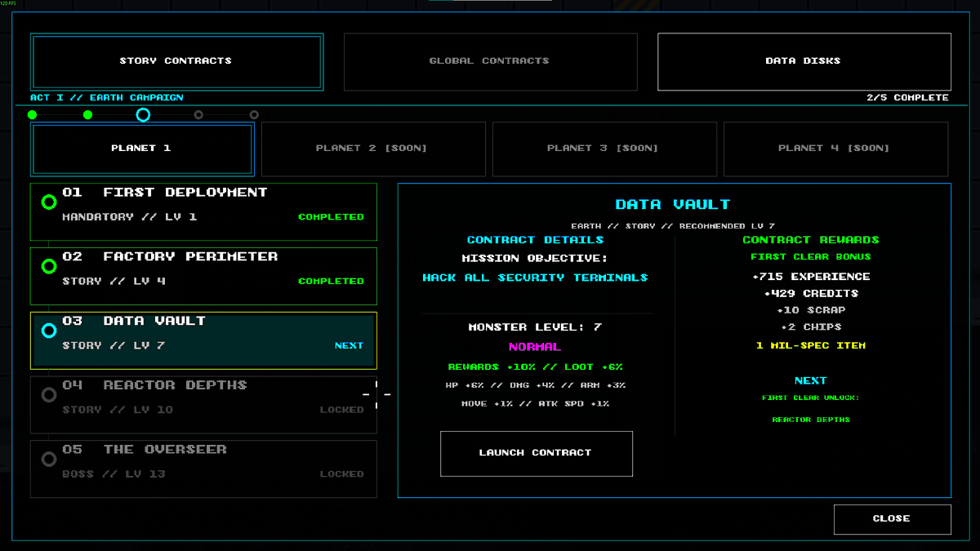Click the '+715 Experience' reward
980x551 pixels.
coord(811,277)
